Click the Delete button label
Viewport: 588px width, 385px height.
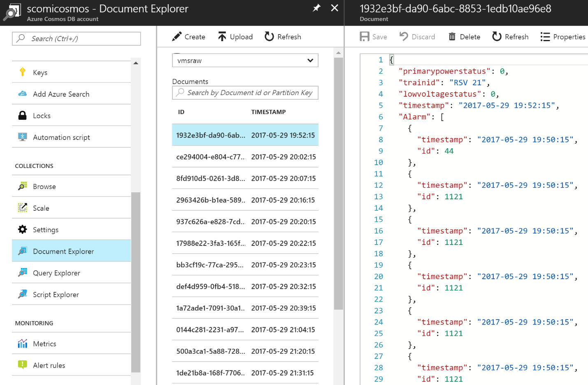(x=470, y=37)
